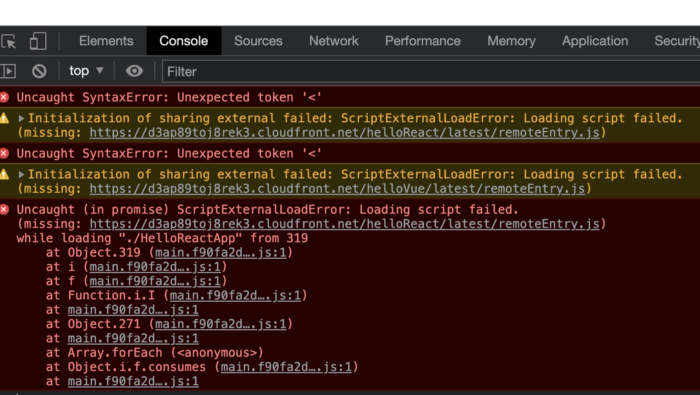Open source link after Object.319
The height and width of the screenshot is (395, 700).
click(x=221, y=252)
